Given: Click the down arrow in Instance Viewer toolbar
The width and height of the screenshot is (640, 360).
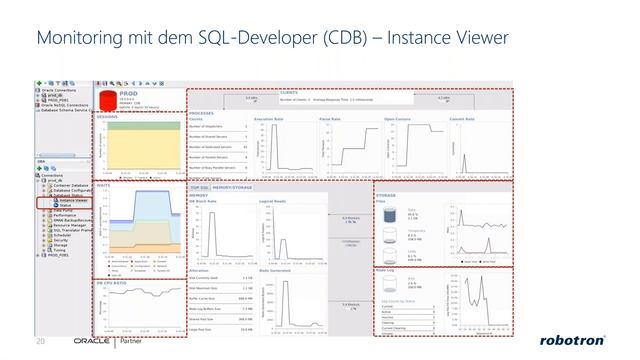Looking at the screenshot, I should (154, 84).
